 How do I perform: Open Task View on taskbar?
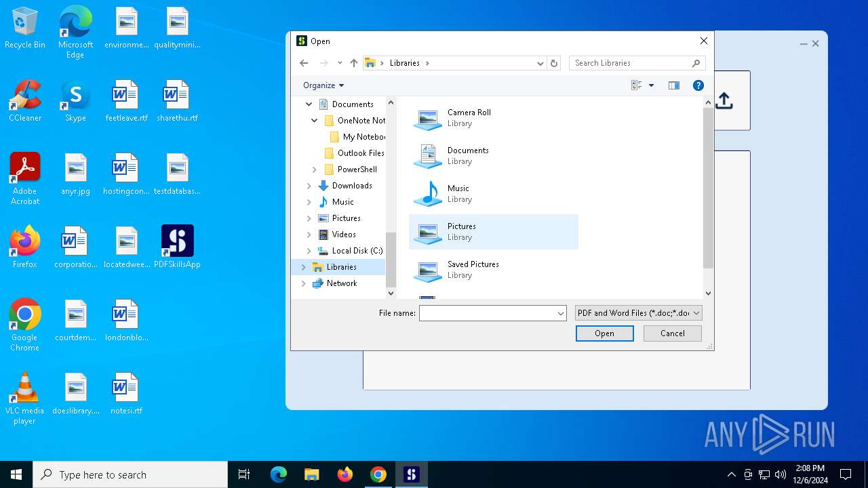click(x=244, y=474)
